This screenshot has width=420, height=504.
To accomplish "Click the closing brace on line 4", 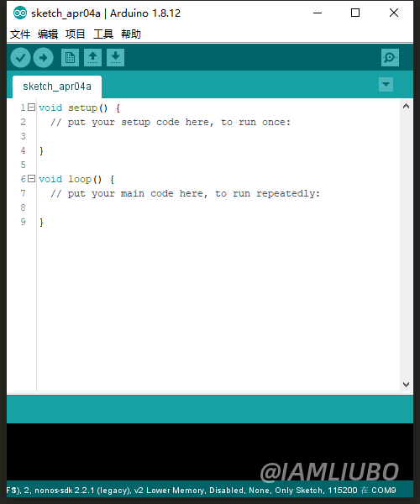I will coord(41,150).
